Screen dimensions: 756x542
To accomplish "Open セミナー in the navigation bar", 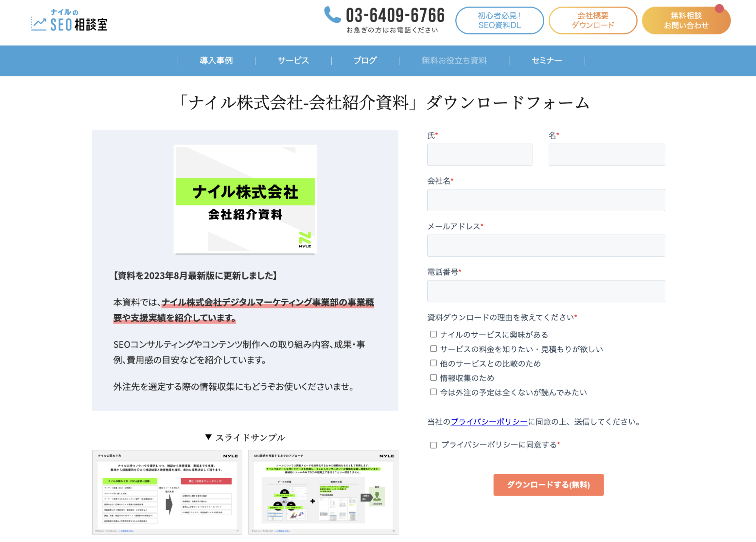I will click(546, 60).
